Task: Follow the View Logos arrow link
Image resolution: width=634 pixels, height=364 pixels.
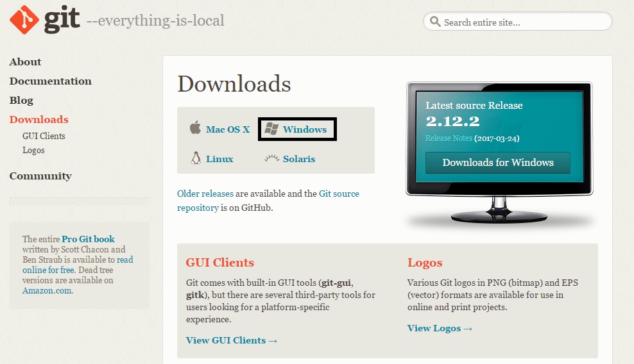Action: tap(440, 328)
